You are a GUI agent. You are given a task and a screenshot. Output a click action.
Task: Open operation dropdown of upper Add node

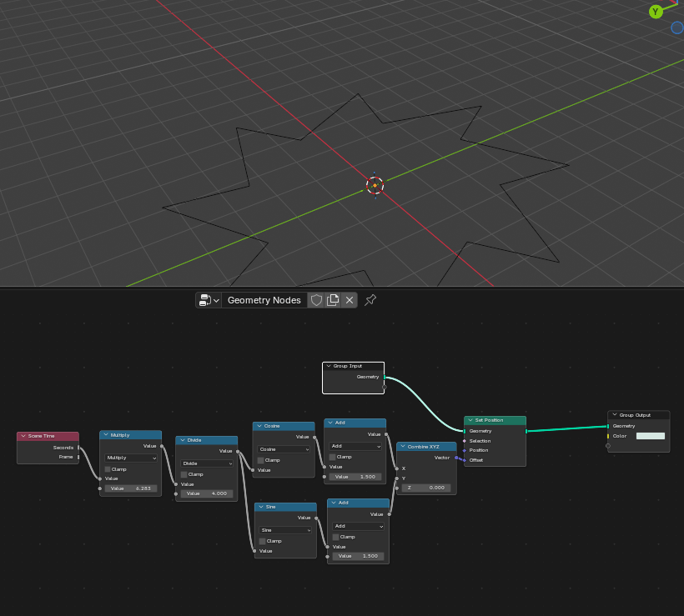pos(355,446)
